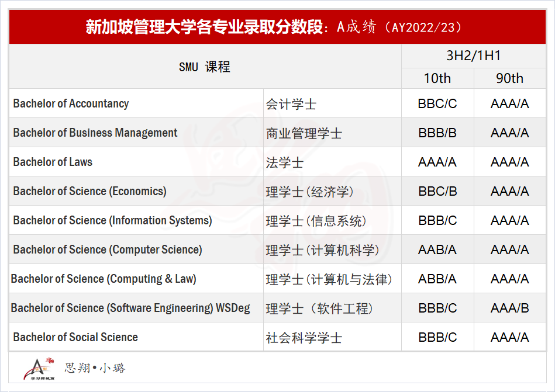Click the red title banner text
This screenshot has width=555, height=392.
tap(274, 27)
